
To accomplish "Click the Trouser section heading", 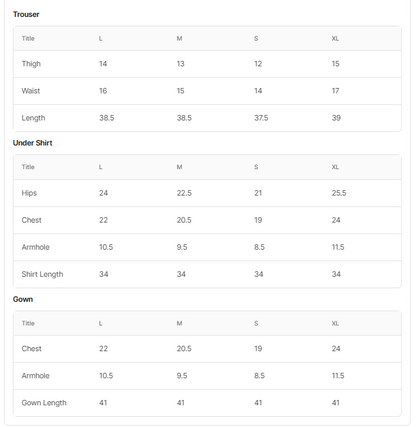I will pos(26,14).
